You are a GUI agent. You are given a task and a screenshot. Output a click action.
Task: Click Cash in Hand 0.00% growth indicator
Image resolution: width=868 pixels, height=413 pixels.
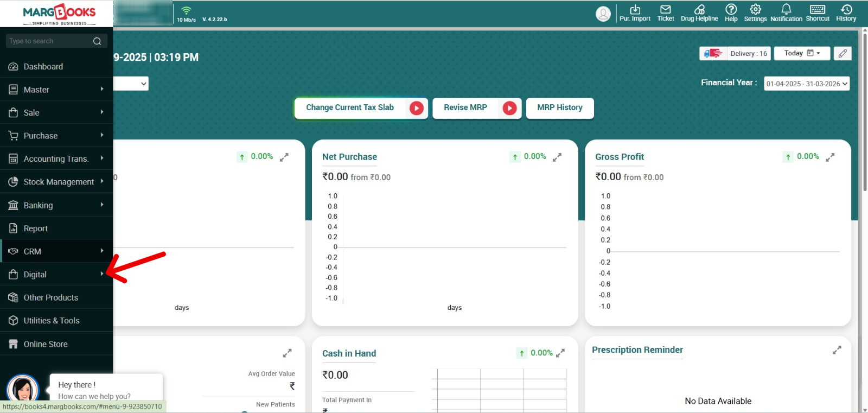tap(535, 353)
